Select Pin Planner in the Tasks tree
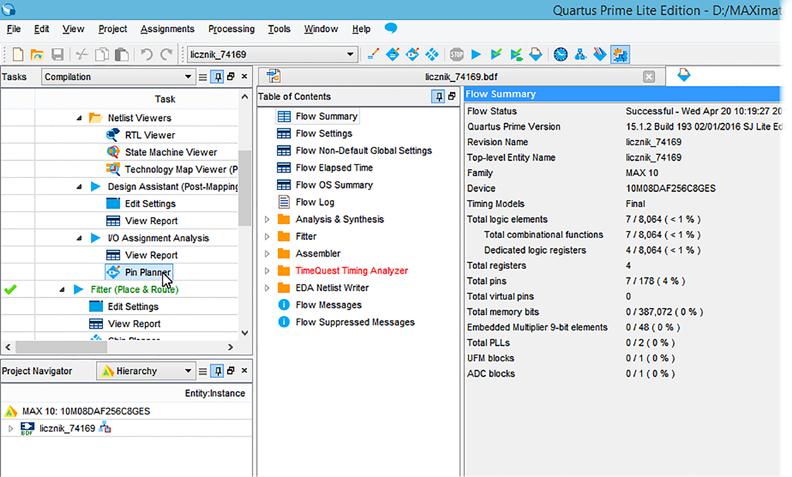Viewport: 792px width, 477px height. coord(139,272)
